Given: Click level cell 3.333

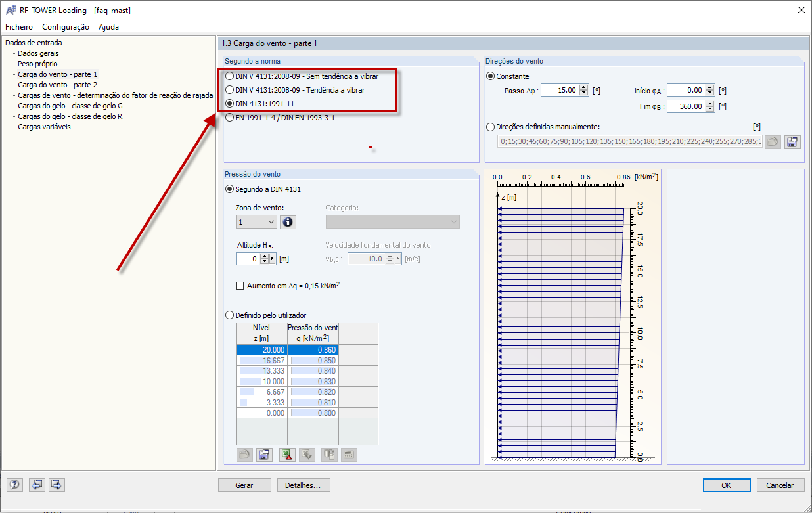Looking at the screenshot, I should (261, 403).
